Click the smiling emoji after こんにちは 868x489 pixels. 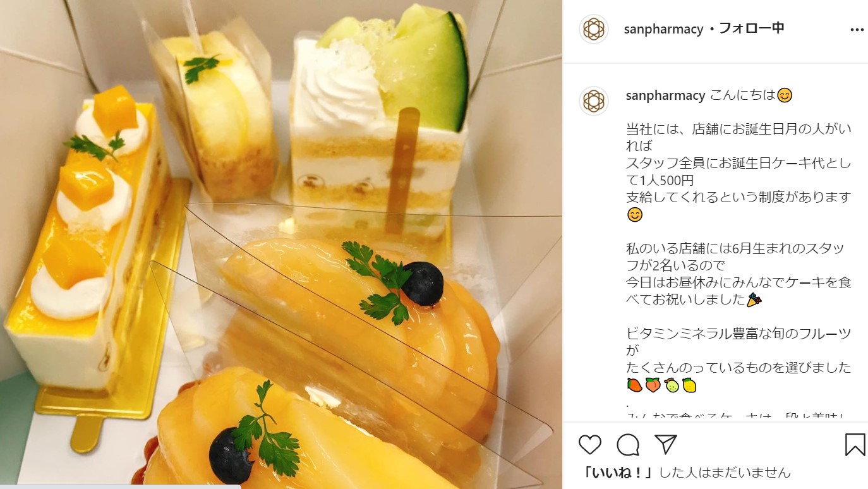click(785, 95)
